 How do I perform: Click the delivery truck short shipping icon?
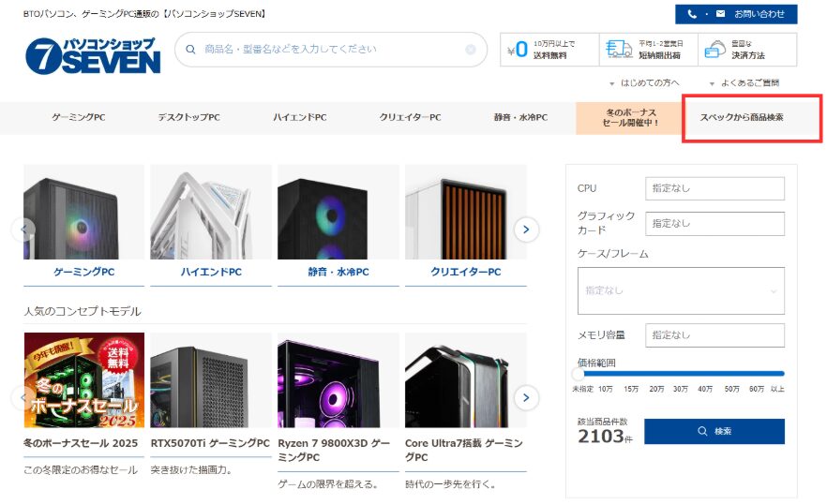pos(618,50)
